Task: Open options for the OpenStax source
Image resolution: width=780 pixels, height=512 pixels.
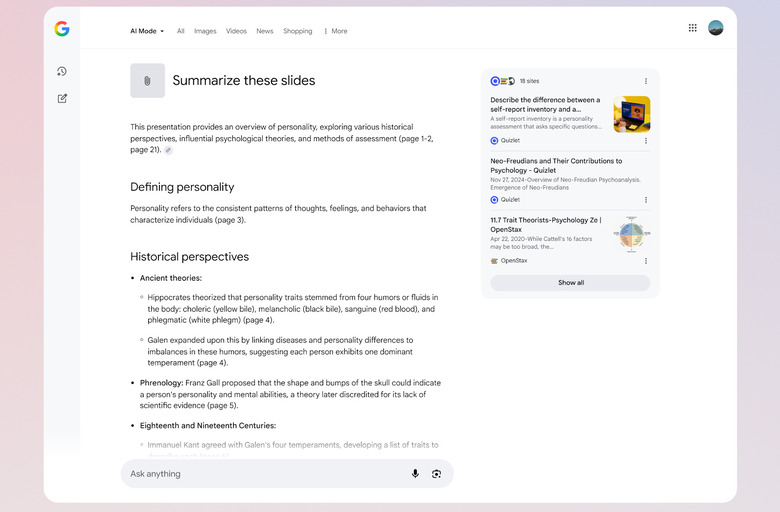Action: (645, 260)
